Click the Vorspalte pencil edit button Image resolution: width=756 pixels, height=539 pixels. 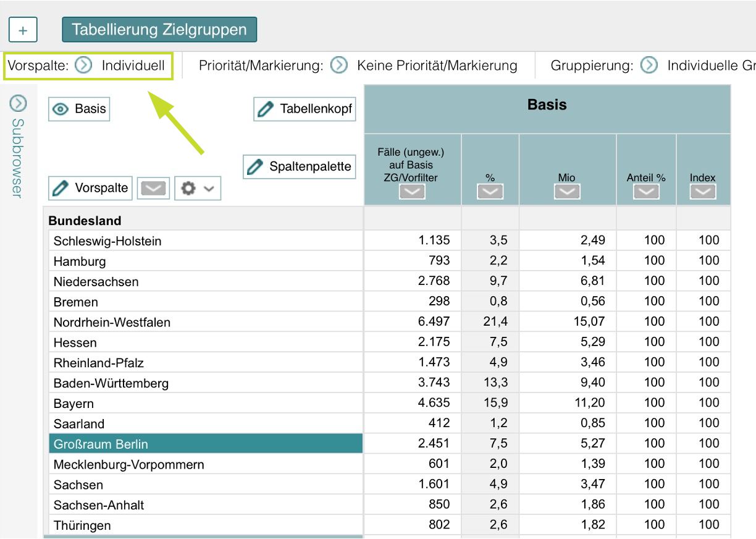point(90,188)
